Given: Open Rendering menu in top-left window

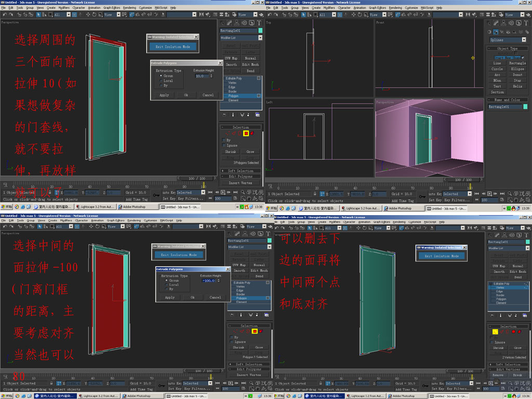Looking at the screenshot, I should coord(129,7).
